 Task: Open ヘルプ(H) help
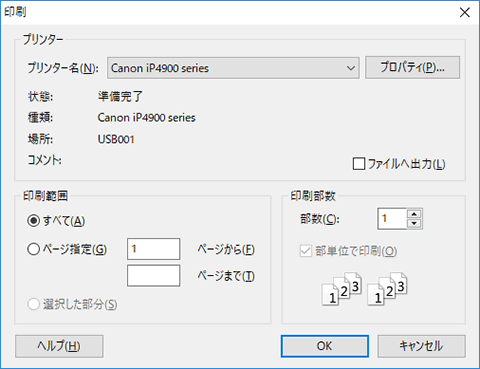click(x=59, y=346)
